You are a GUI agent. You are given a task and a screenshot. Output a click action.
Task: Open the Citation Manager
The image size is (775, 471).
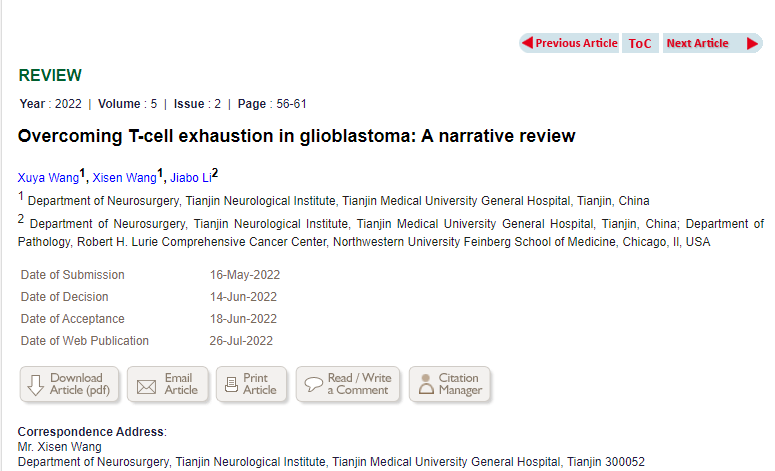450,384
